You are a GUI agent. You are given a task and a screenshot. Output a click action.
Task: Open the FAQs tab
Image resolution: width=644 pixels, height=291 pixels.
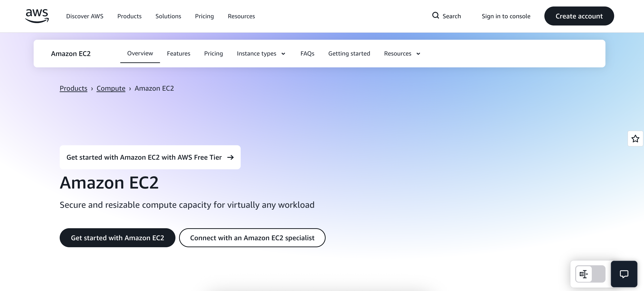[307, 53]
